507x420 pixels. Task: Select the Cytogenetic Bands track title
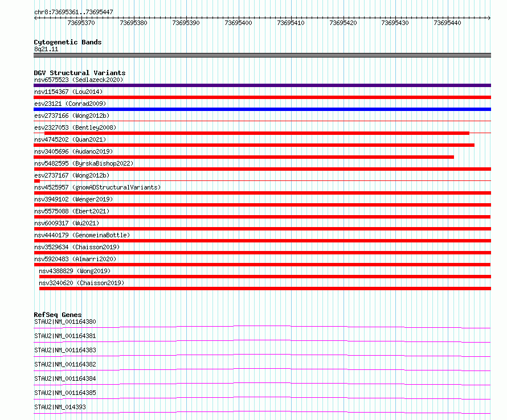68,42
